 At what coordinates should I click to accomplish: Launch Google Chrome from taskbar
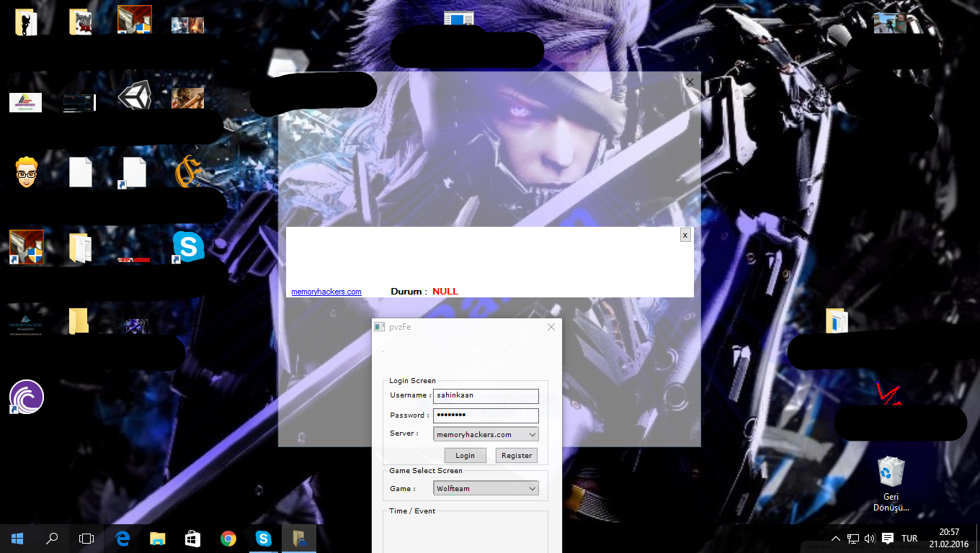click(x=228, y=538)
